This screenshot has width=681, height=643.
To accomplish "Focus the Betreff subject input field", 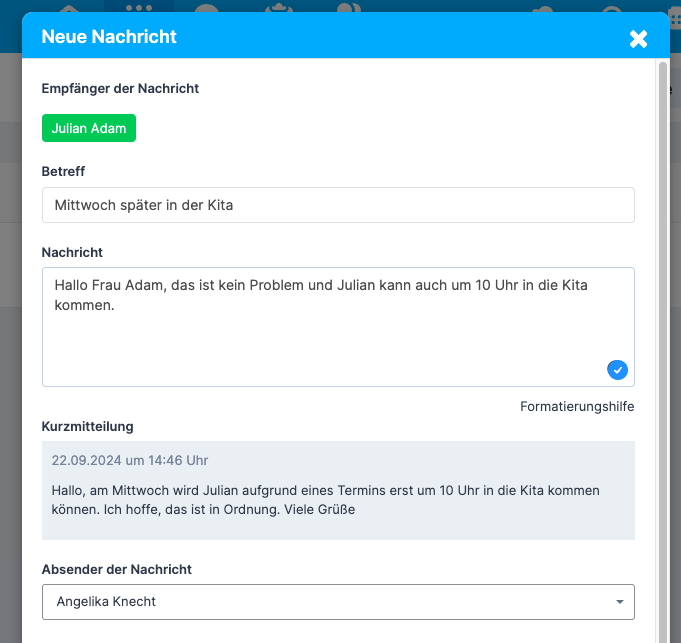I will 338,205.
